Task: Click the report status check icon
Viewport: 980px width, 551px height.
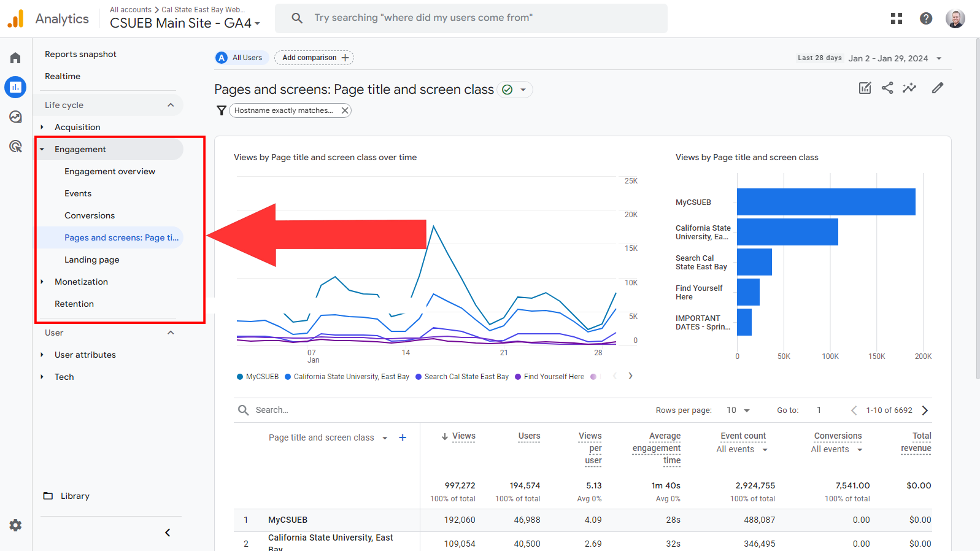Action: click(507, 90)
